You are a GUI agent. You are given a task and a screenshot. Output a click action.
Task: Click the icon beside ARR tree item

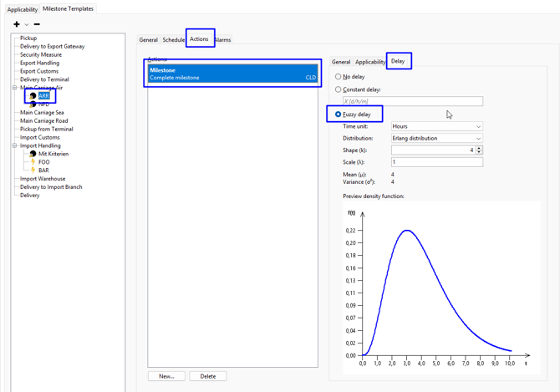33,95
